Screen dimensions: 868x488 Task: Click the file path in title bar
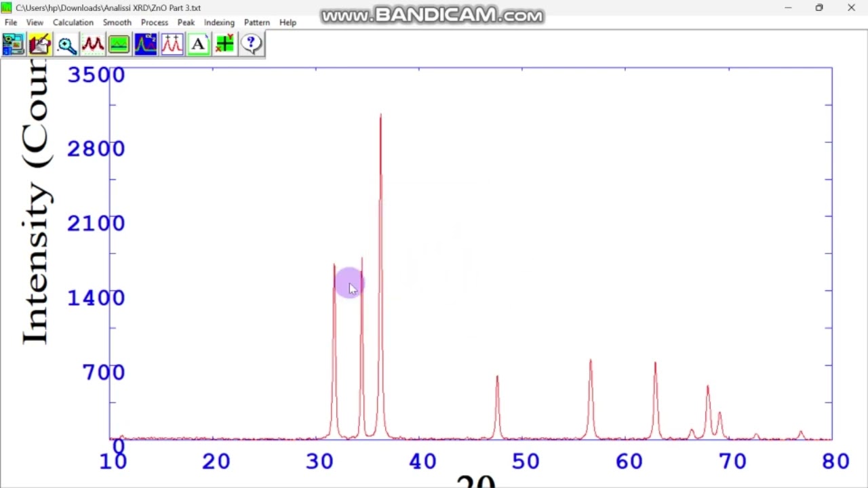click(x=108, y=8)
